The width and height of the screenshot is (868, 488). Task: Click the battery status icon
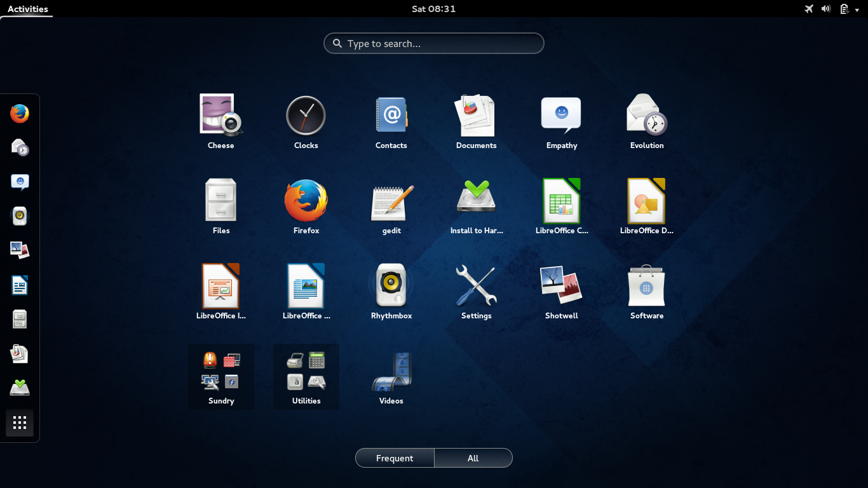(x=844, y=9)
